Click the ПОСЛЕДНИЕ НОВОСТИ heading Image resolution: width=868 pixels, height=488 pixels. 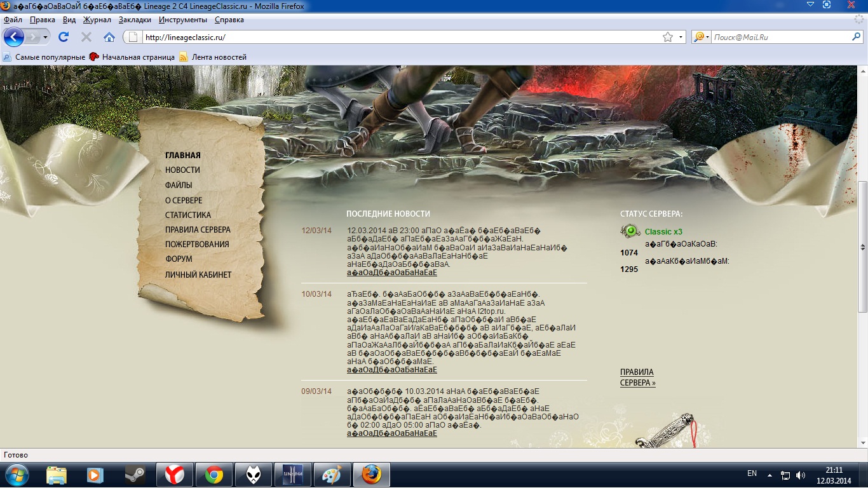pos(388,214)
